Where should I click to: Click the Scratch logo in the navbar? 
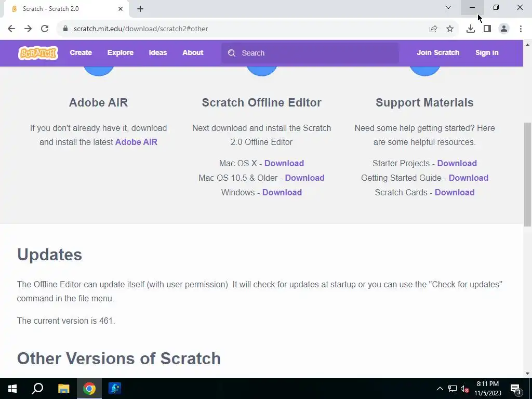38,53
